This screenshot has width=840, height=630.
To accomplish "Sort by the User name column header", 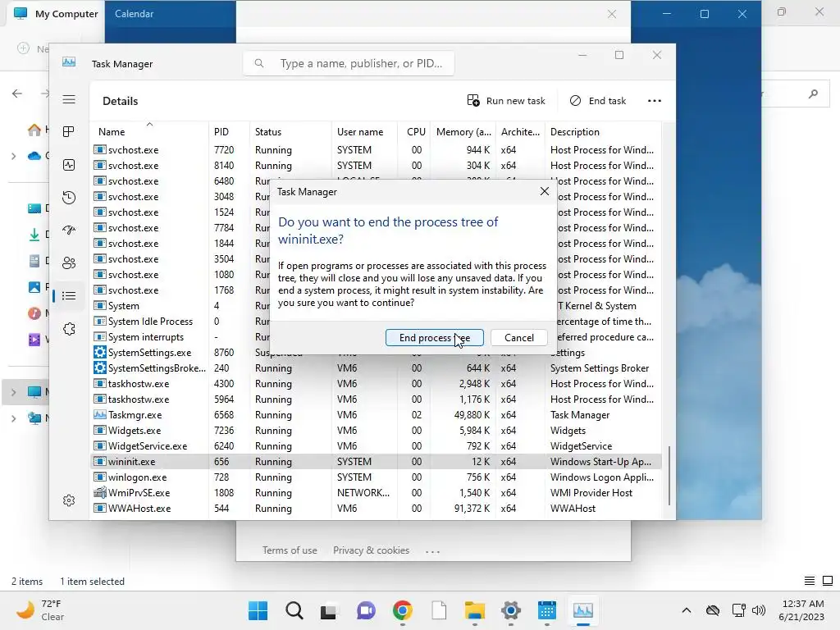I will (364, 132).
